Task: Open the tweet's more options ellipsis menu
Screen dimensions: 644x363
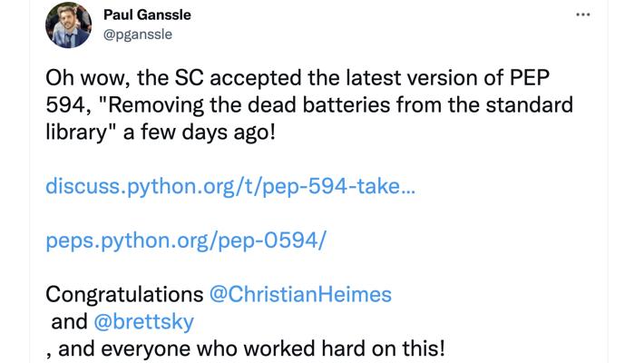Action: point(584,15)
